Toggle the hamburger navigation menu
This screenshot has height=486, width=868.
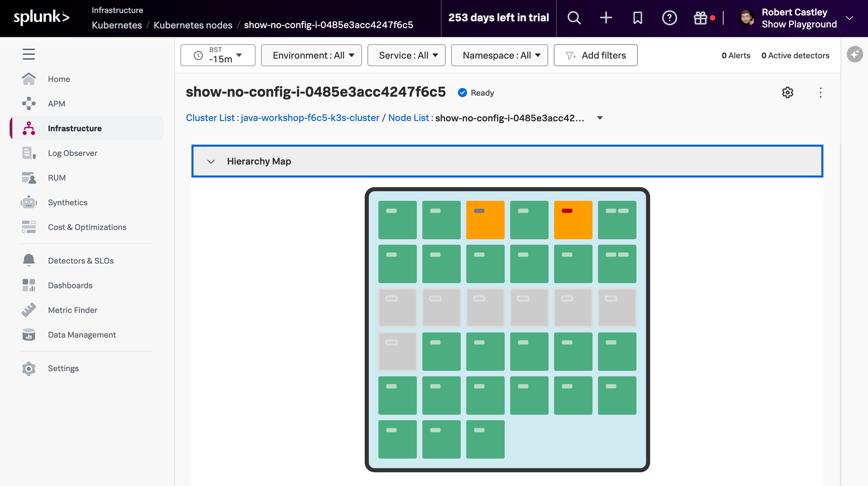coord(29,54)
